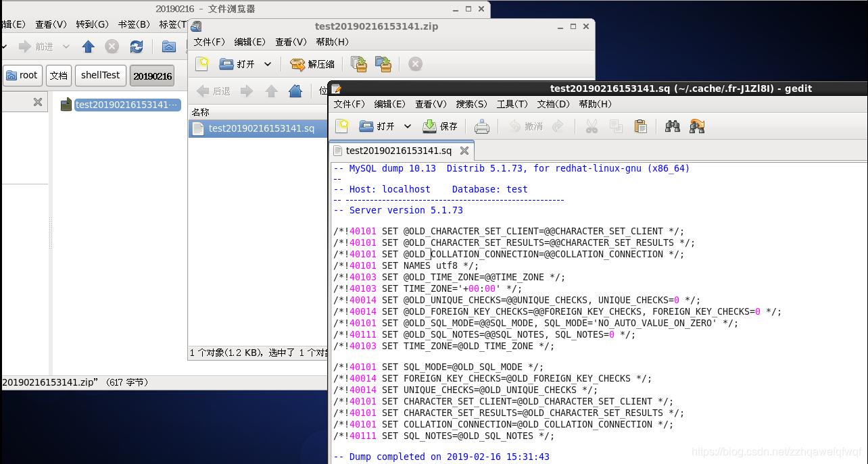
Task: Open gedit 工具(T) menu
Action: 512,104
